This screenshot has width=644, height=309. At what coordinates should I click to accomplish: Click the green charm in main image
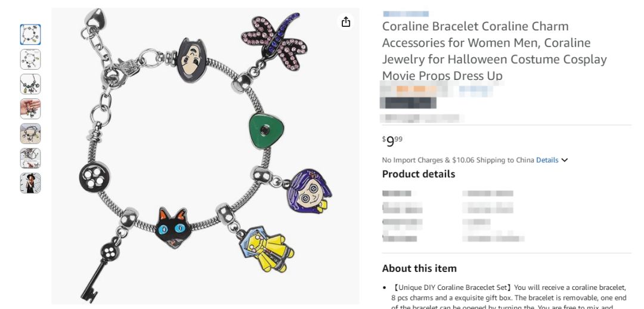(x=265, y=129)
